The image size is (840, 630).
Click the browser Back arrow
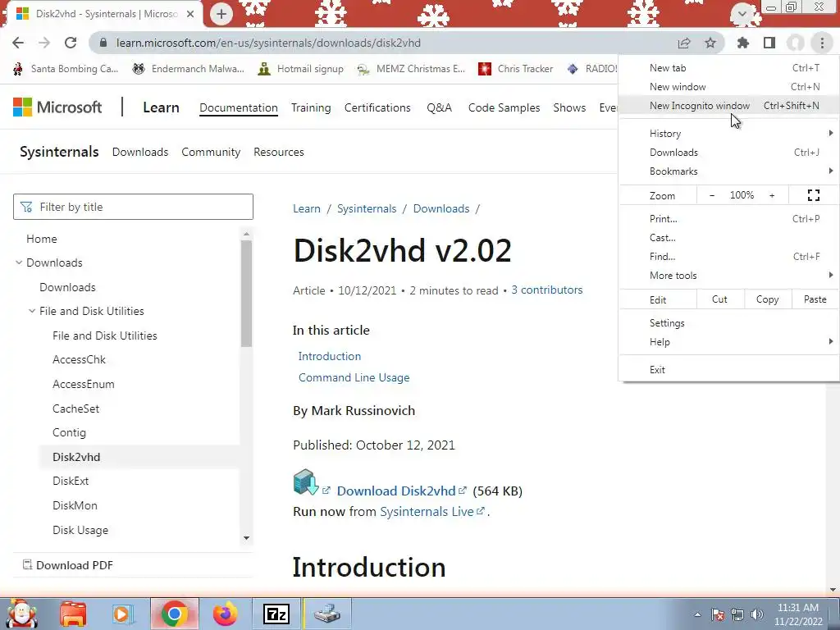[x=18, y=43]
